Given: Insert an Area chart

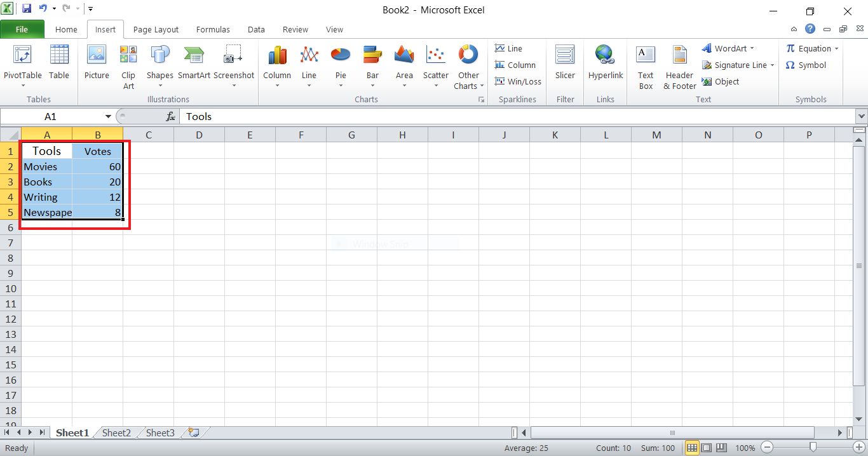Looking at the screenshot, I should (x=404, y=67).
